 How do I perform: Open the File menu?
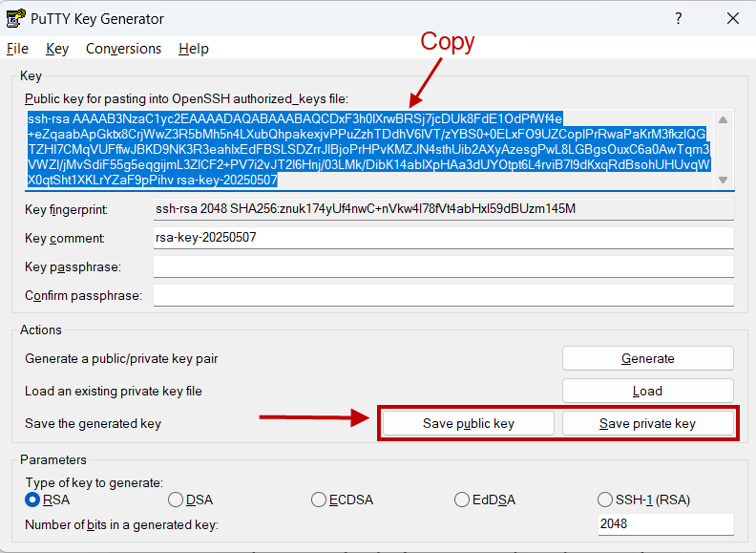[x=17, y=49]
